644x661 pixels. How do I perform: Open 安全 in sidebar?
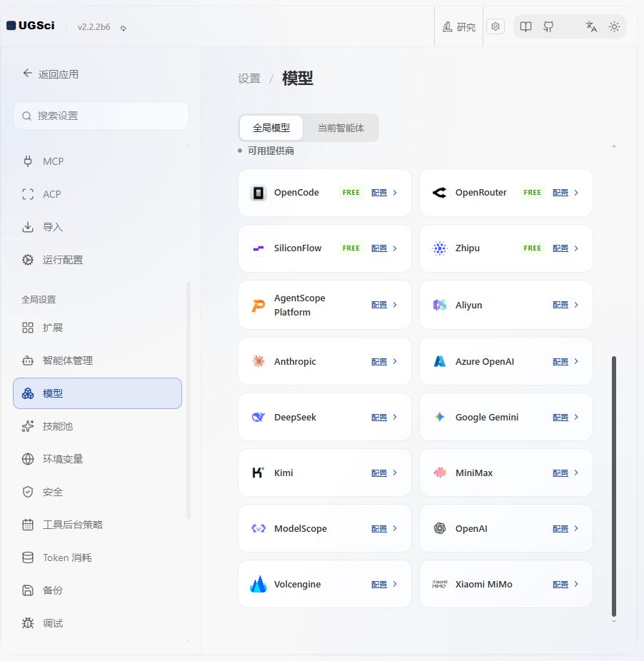[97, 492]
